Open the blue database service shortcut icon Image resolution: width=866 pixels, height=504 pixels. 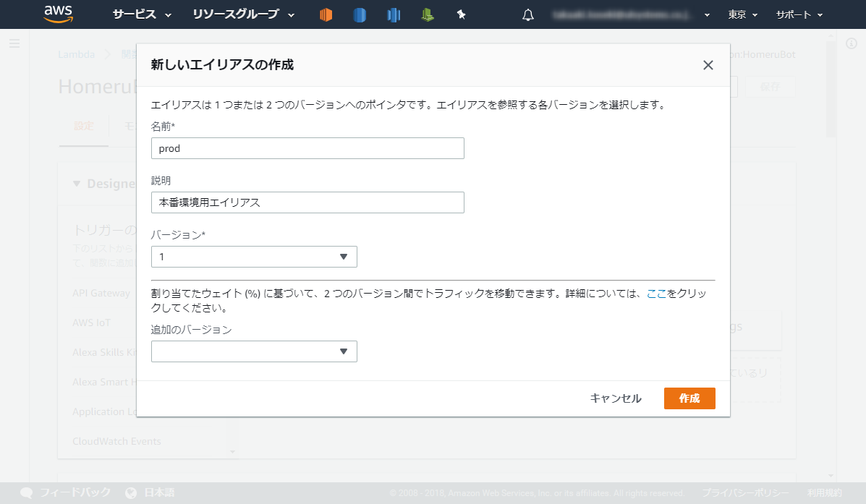[359, 14]
